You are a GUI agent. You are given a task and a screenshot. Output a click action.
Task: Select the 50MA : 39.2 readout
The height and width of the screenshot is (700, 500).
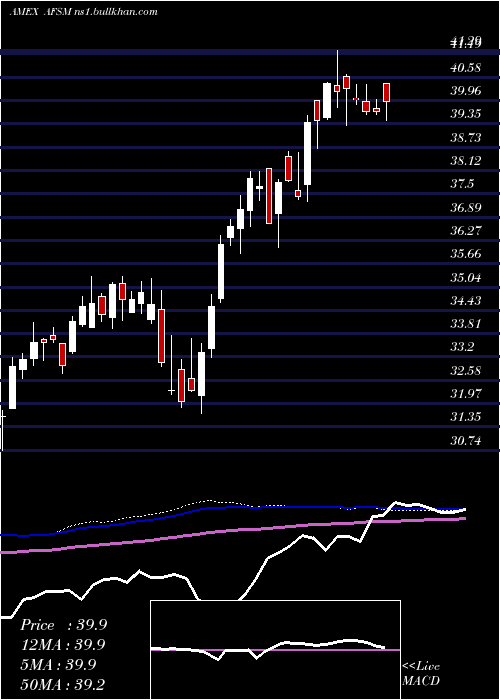click(63, 684)
